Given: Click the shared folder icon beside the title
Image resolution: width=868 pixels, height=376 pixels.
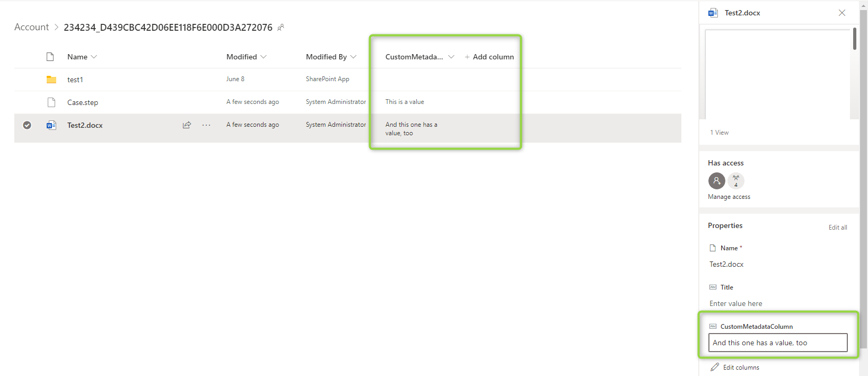Looking at the screenshot, I should [x=281, y=28].
